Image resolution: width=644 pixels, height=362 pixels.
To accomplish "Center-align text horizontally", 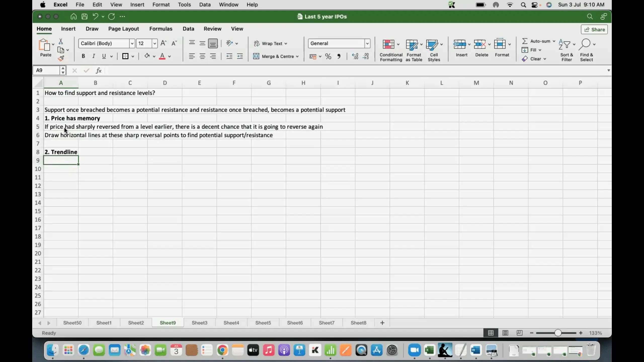I will [x=202, y=56].
